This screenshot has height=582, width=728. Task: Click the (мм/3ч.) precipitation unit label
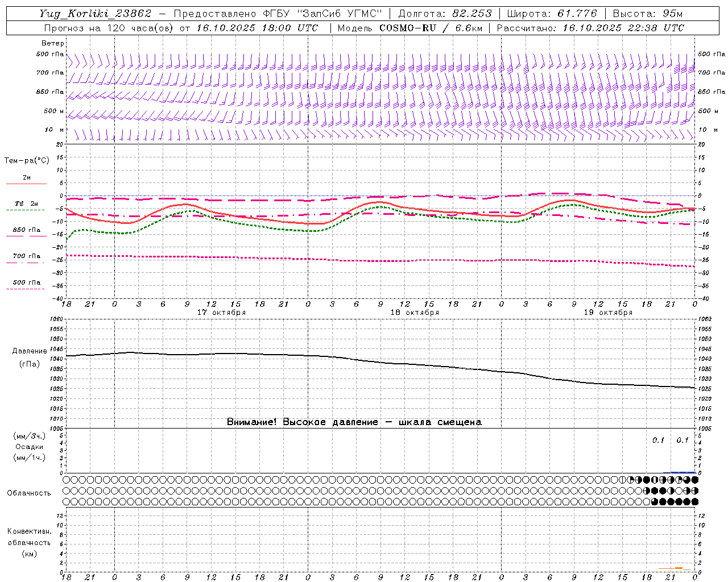pyautogui.click(x=30, y=436)
